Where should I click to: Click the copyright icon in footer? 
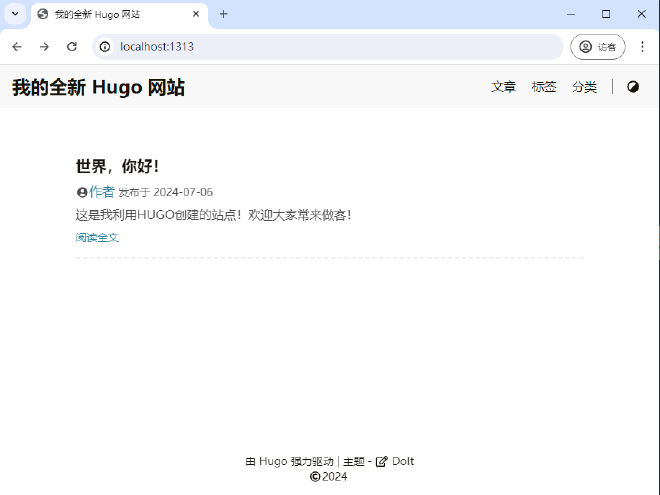[x=315, y=477]
